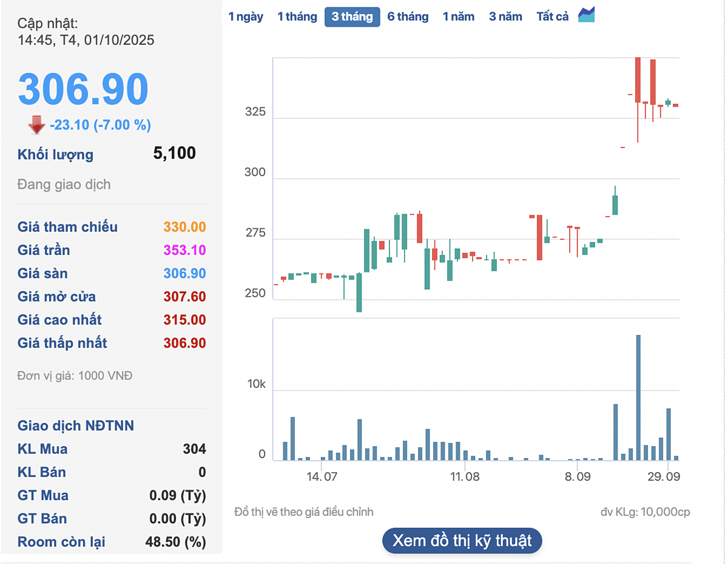Open Xem đồ thị kỹ thuật button

(x=462, y=540)
